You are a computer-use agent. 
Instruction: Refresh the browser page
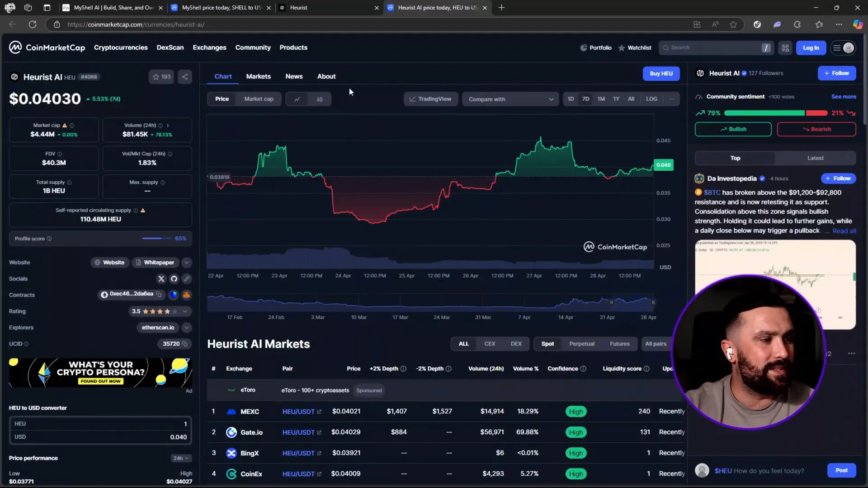point(33,24)
